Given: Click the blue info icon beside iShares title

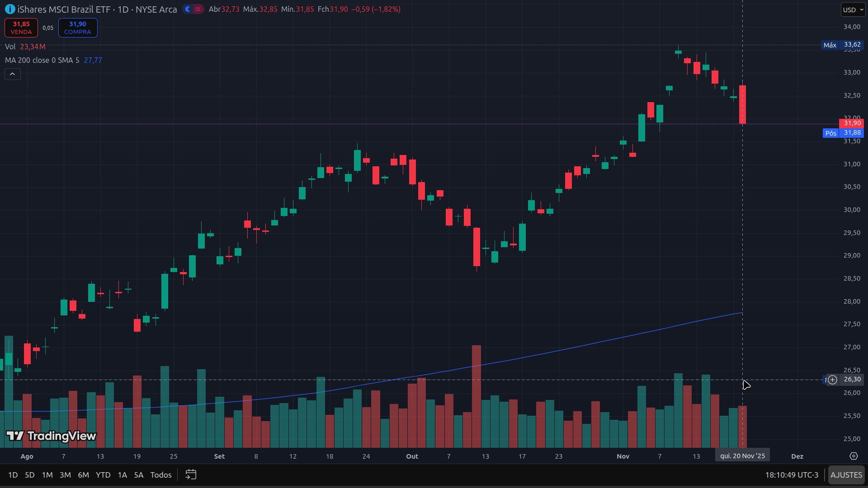Looking at the screenshot, I should (9, 9).
